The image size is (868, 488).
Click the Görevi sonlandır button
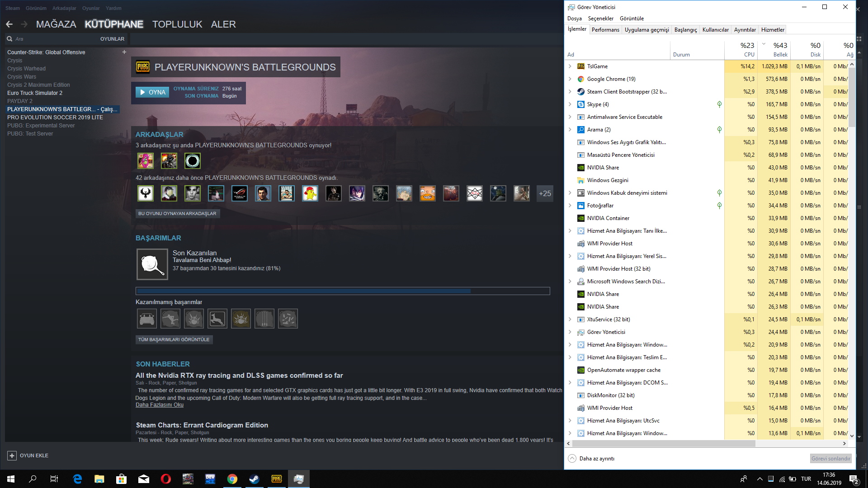point(830,458)
